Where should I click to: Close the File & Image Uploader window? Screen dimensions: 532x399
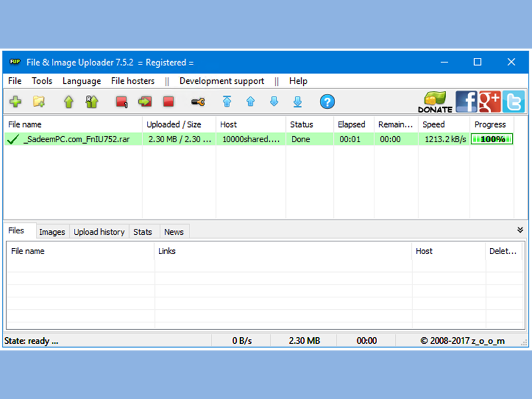tap(511, 62)
